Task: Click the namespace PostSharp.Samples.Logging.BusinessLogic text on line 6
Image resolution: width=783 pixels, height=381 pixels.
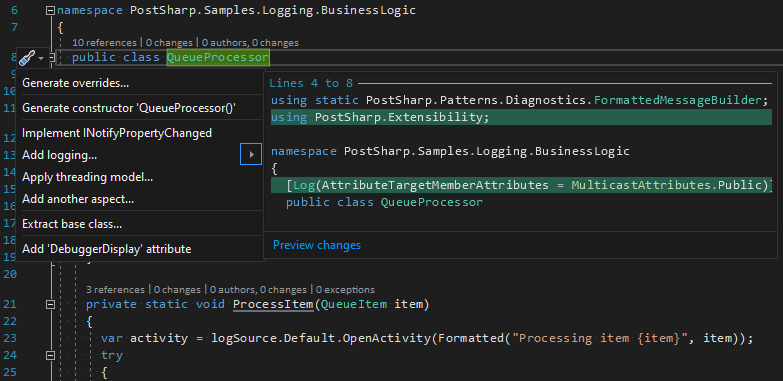Action: click(236, 10)
